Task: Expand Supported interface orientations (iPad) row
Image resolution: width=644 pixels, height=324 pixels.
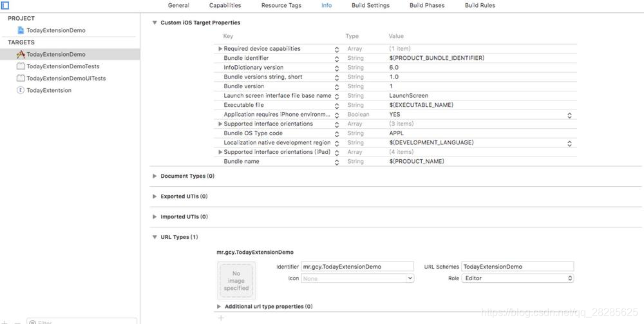Action: (x=220, y=153)
